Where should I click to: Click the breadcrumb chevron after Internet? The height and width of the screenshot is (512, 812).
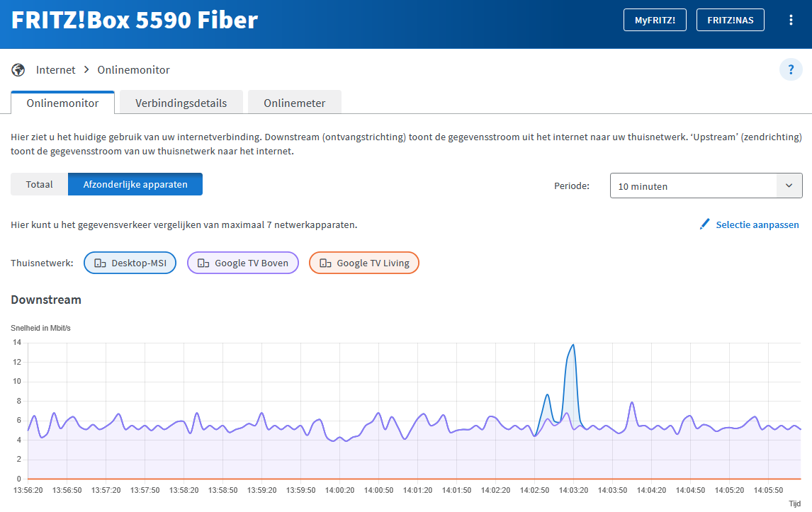[x=86, y=70]
